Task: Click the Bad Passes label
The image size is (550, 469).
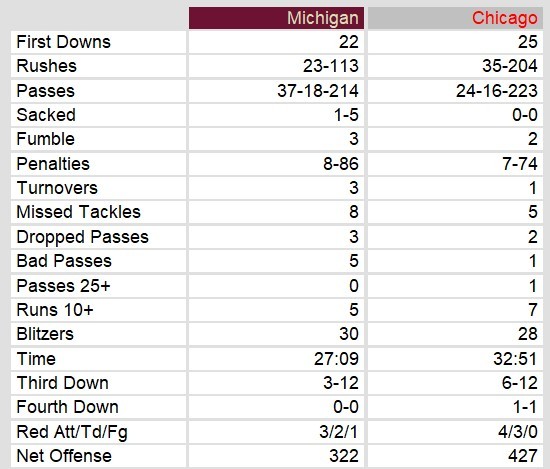Action: pos(64,261)
